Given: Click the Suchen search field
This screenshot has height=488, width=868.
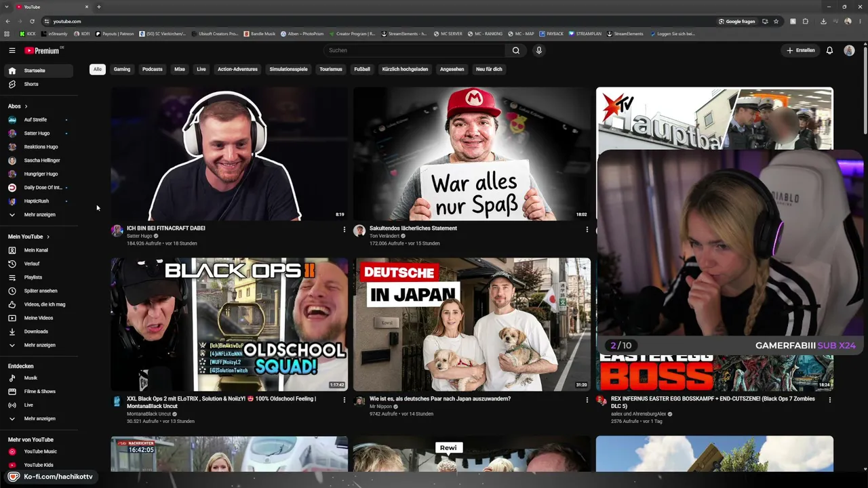Looking at the screenshot, I should pos(414,50).
